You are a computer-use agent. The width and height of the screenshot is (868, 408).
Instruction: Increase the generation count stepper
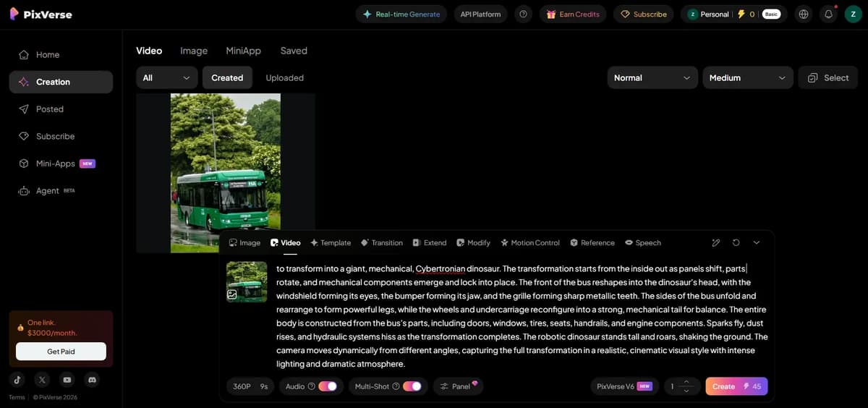coord(686,381)
